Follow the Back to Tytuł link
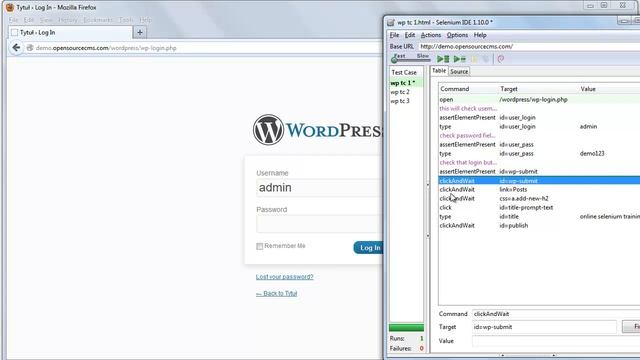640x360 pixels. pyautogui.click(x=276, y=293)
